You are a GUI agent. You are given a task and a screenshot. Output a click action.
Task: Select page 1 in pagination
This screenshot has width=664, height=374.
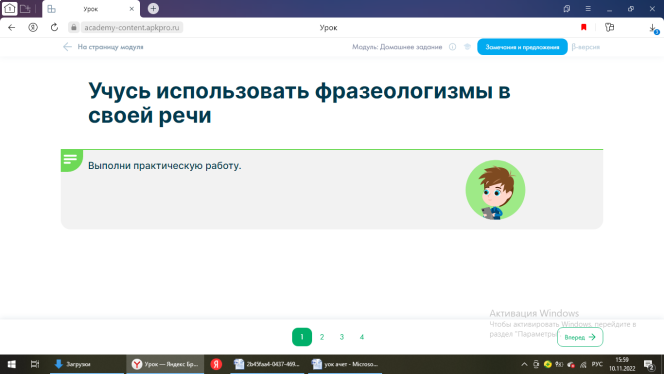(302, 337)
